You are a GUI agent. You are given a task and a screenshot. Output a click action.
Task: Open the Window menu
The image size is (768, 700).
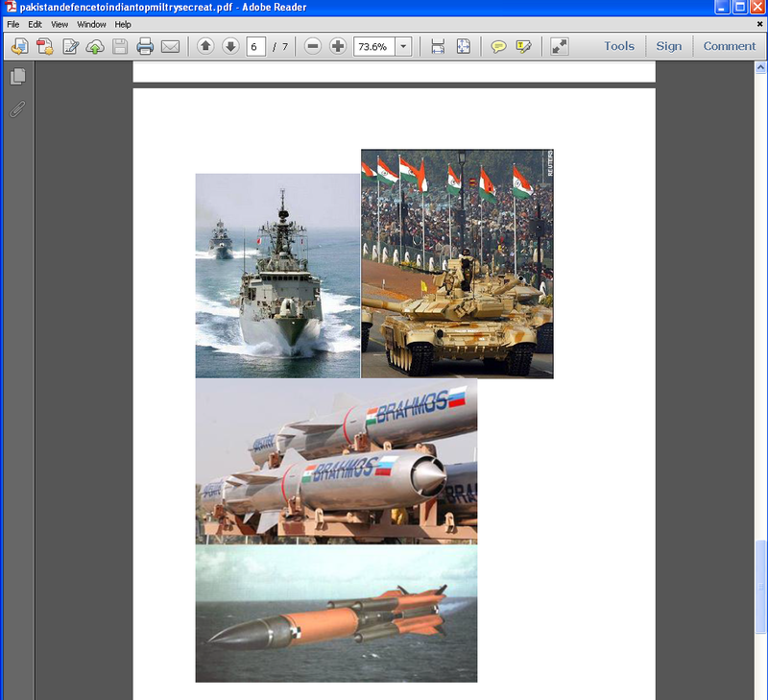click(x=91, y=24)
